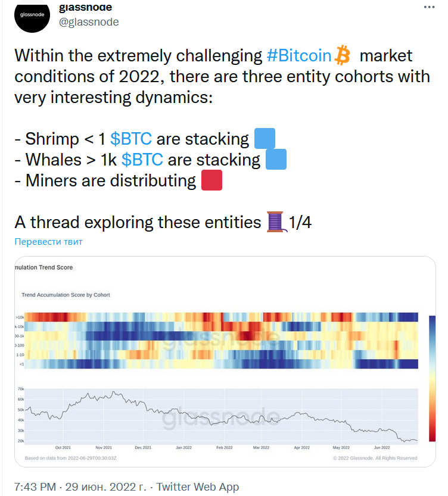Click the red square emoji after Miners line
Image resolution: width=448 pixels, height=496 pixels.
[211, 180]
